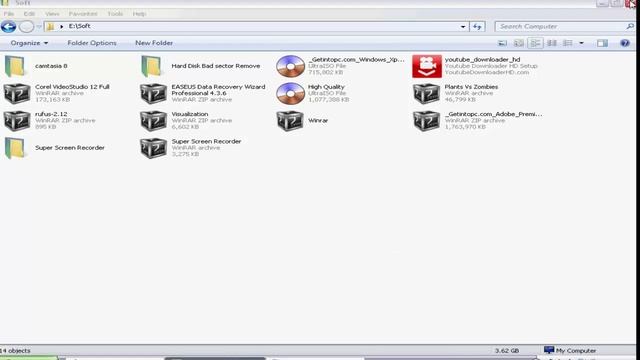Click the 'Winrar' file name
Screen dimensions: 640x360
(x=318, y=120)
